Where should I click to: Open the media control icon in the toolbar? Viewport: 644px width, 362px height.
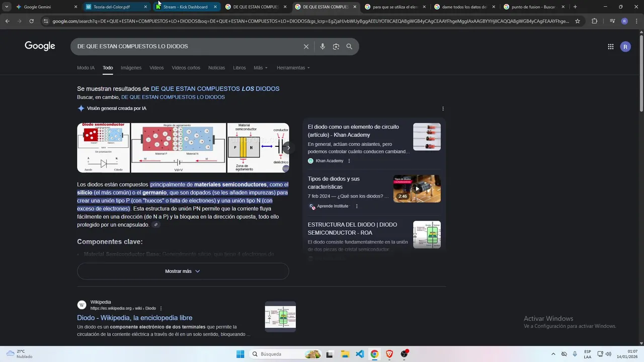coord(612,21)
